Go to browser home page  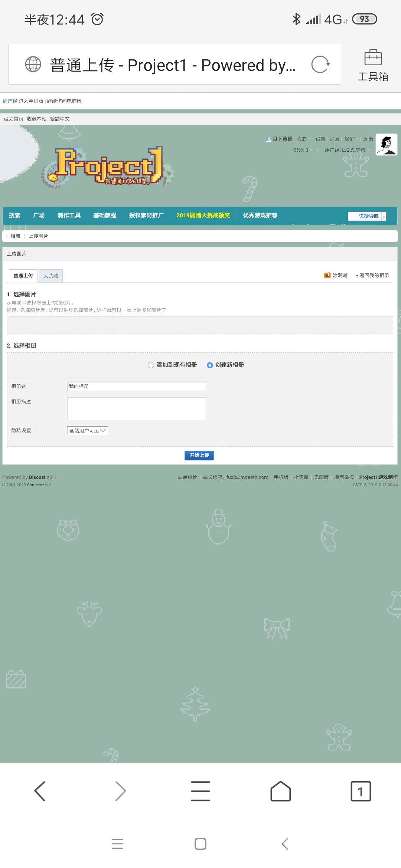tap(281, 791)
